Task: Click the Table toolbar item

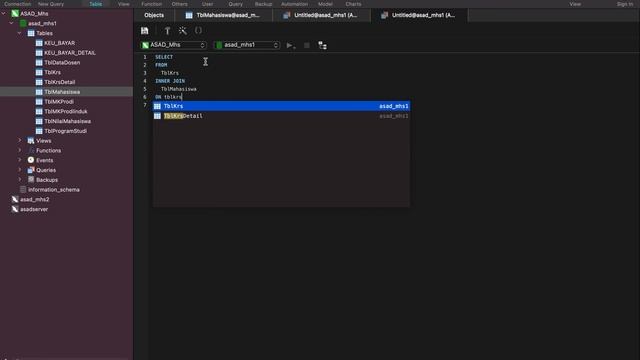Action: pos(96,4)
